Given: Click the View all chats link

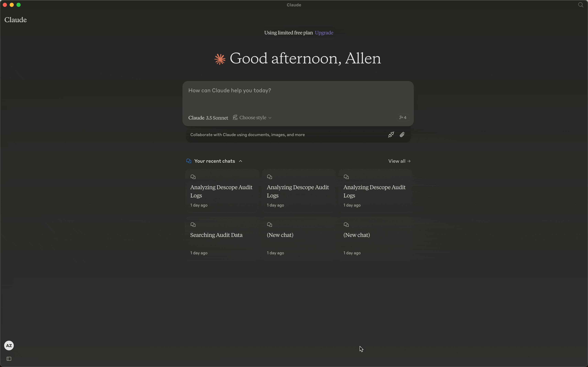Looking at the screenshot, I should (x=399, y=161).
